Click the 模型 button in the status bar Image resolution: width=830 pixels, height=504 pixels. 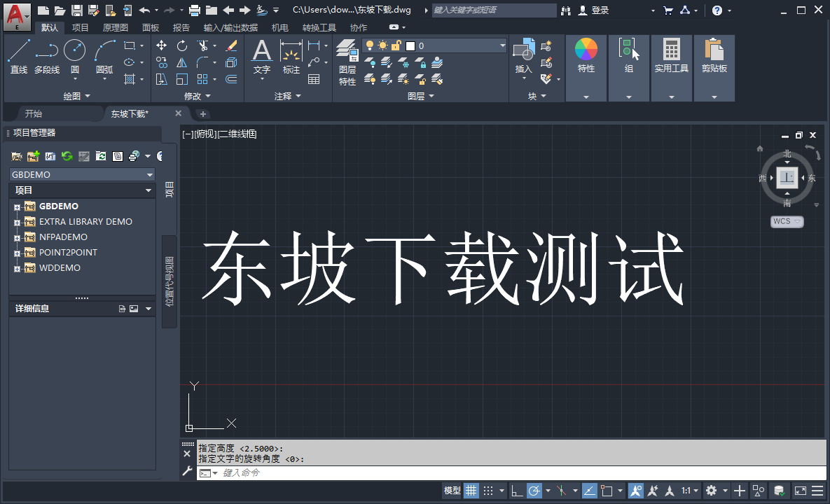[452, 490]
